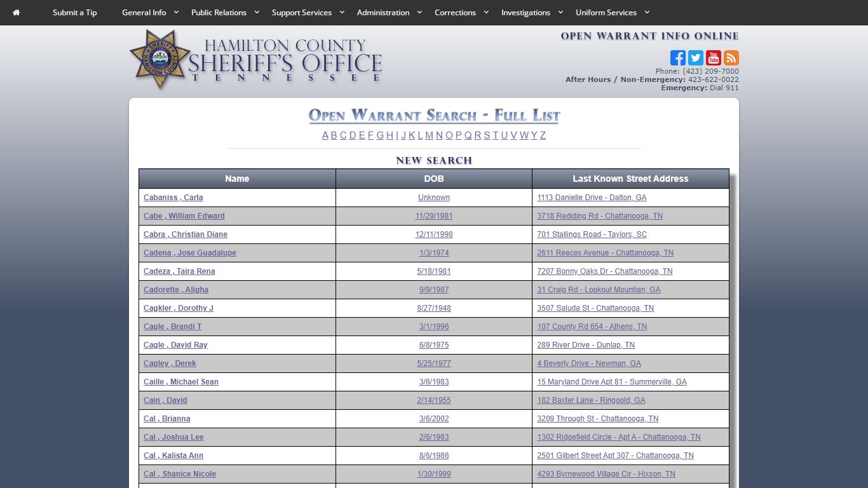Viewport: 868px width, 488px height.
Task: Expand the Public Relations dropdown arrow
Action: 257,12
